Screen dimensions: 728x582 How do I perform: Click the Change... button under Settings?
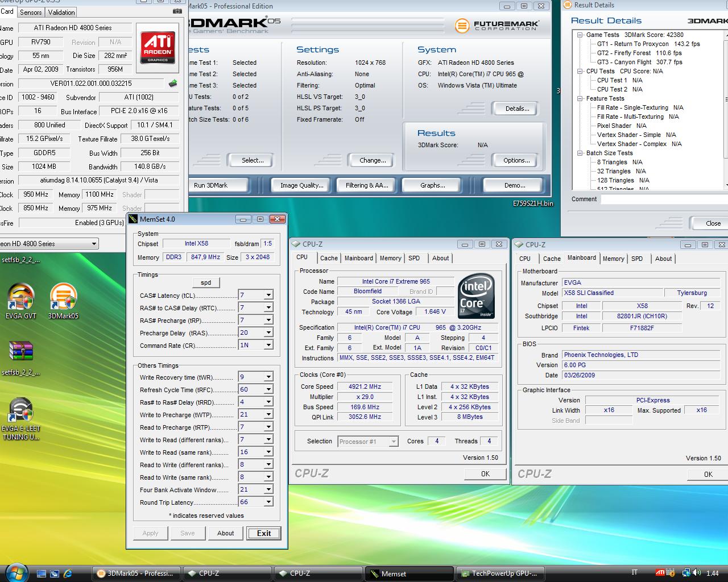[x=373, y=160]
